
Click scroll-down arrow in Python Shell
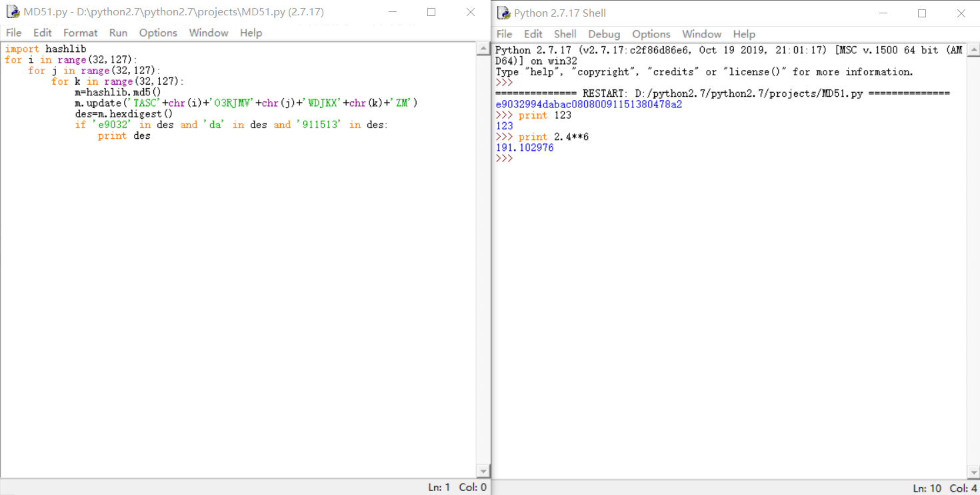point(973,473)
